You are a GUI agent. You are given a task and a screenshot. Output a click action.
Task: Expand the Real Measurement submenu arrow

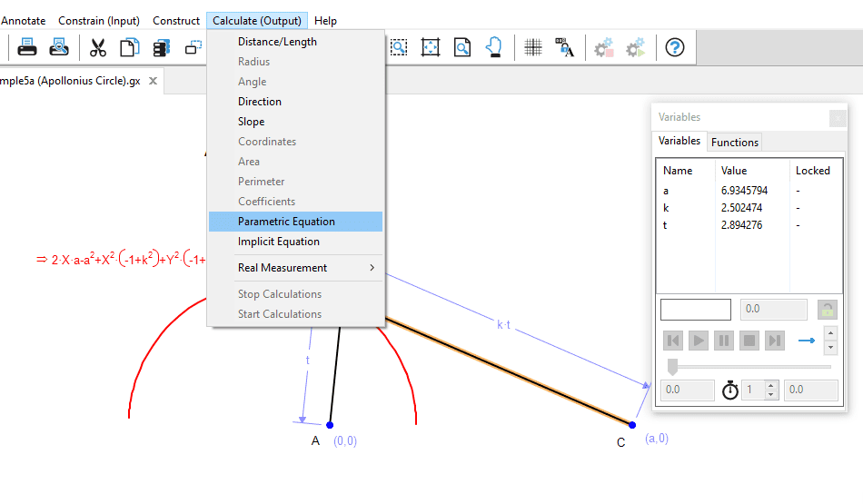click(x=372, y=267)
